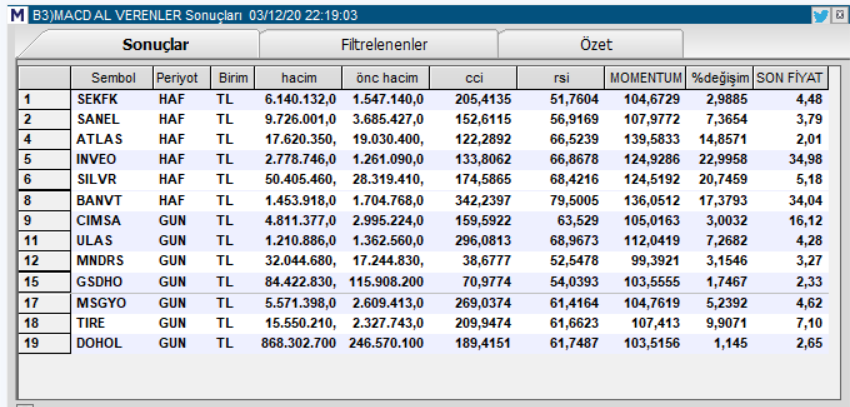Screen dimensions: 850x407
Task: Click önc hacim value 246.570.100
Action: (386, 343)
